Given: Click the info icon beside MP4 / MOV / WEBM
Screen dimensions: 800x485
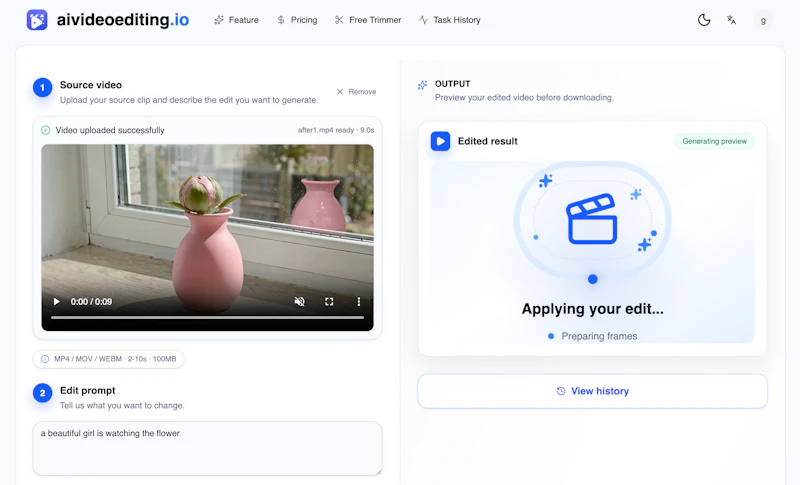Looking at the screenshot, I should 45,359.
